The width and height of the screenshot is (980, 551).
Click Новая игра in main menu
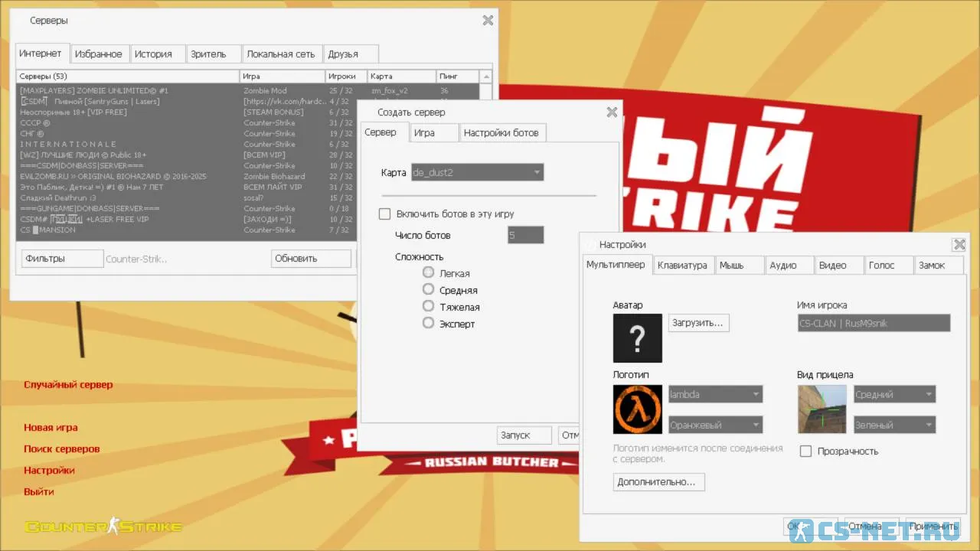[x=51, y=428]
